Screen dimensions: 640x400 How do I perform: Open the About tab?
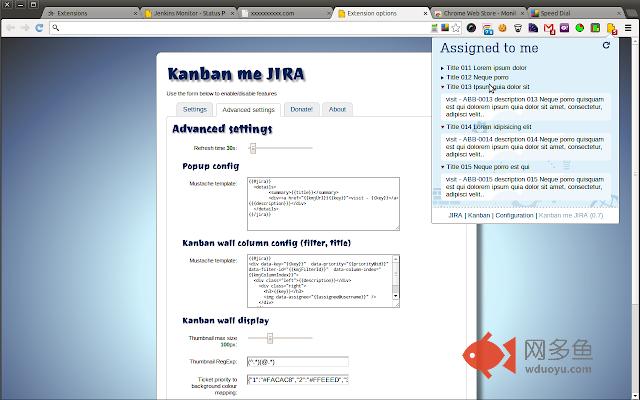(337, 109)
